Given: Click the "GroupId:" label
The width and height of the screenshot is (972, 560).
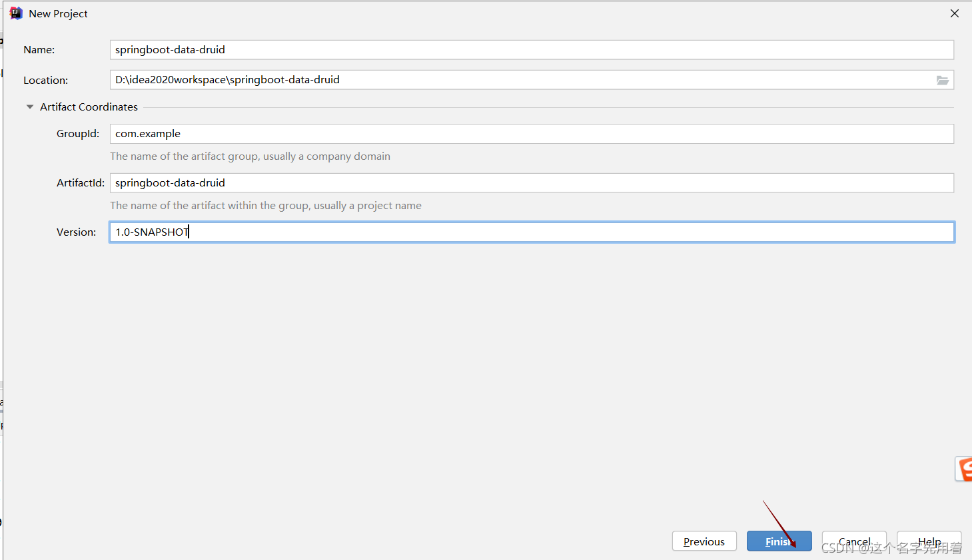Looking at the screenshot, I should [78, 134].
